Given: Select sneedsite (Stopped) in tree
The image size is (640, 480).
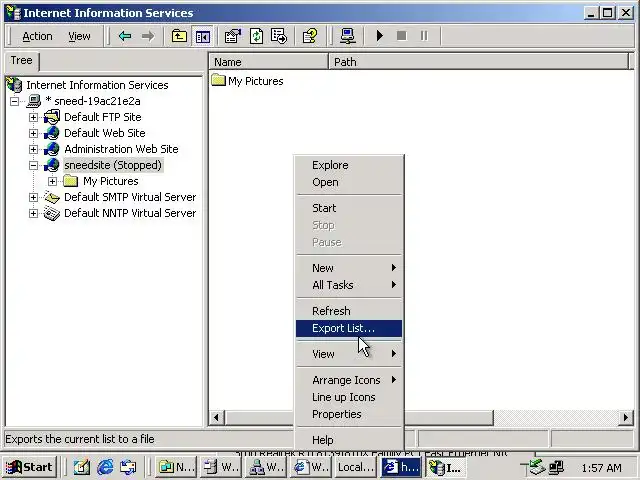Looking at the screenshot, I should [113, 165].
